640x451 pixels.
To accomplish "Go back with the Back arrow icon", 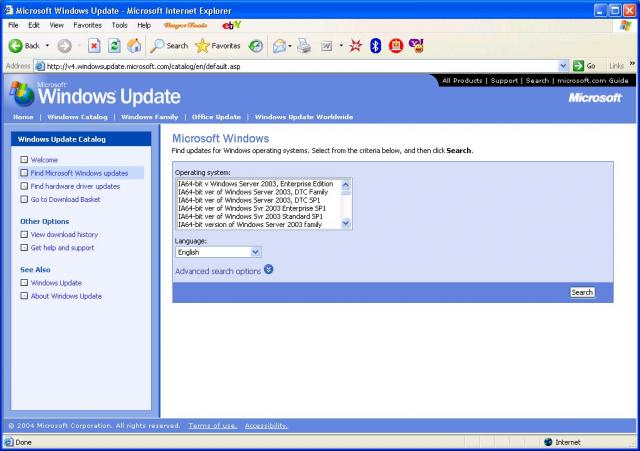I will [x=16, y=46].
